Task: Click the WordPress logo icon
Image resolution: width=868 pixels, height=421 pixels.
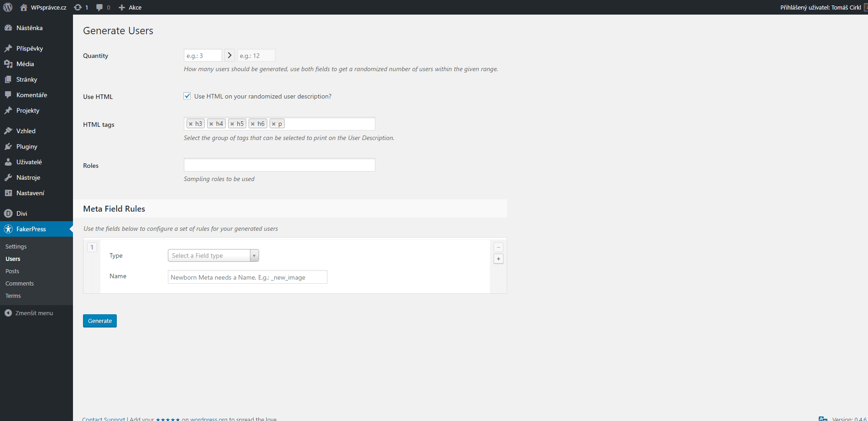Action: (8, 7)
